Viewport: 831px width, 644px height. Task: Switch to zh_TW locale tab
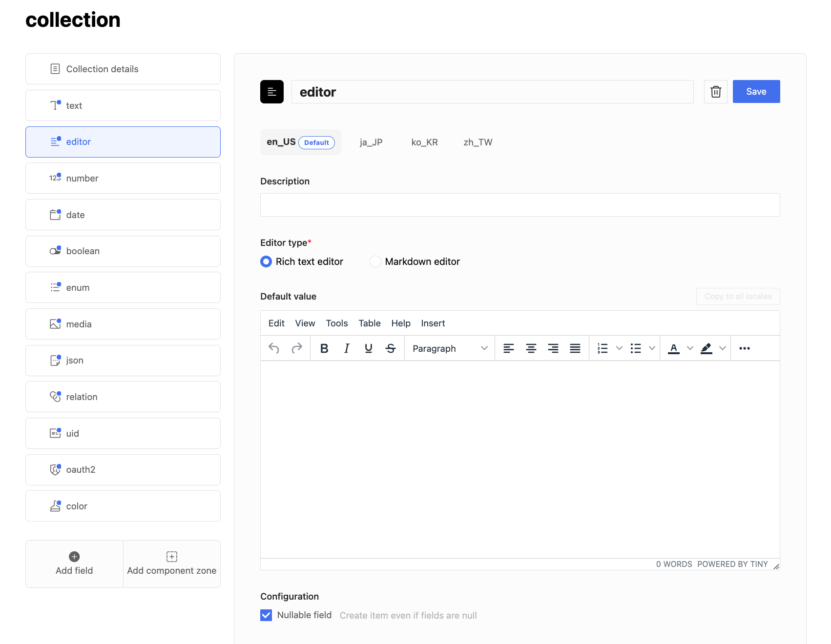(478, 142)
